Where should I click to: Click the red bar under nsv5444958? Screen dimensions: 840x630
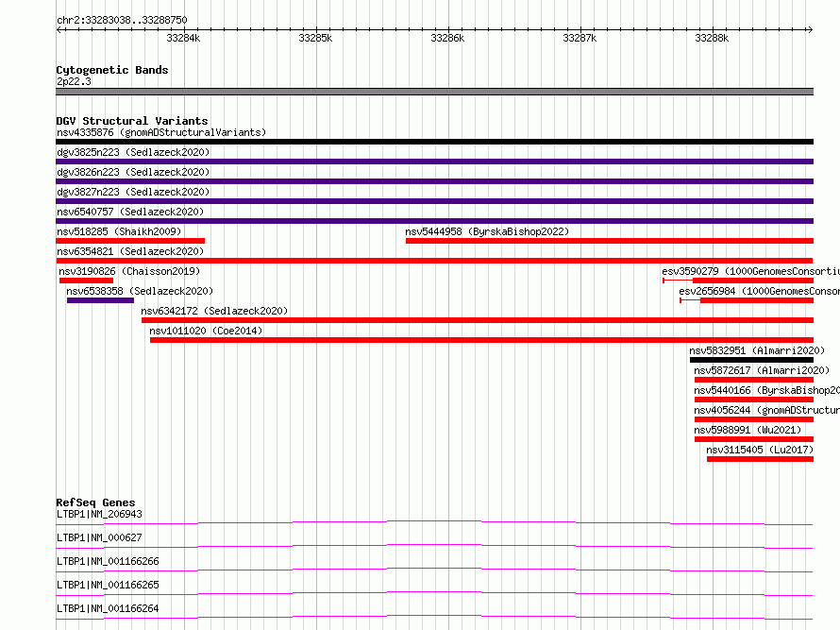[610, 241]
